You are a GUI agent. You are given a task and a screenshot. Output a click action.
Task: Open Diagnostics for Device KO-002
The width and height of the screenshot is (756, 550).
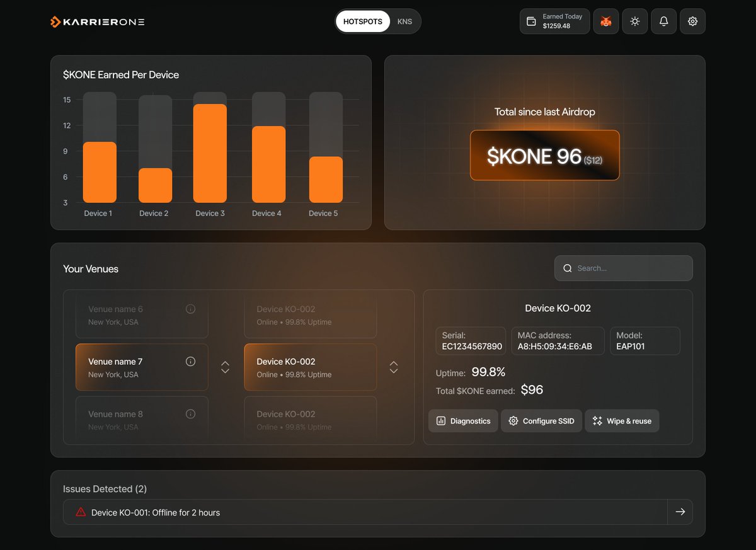click(x=464, y=421)
